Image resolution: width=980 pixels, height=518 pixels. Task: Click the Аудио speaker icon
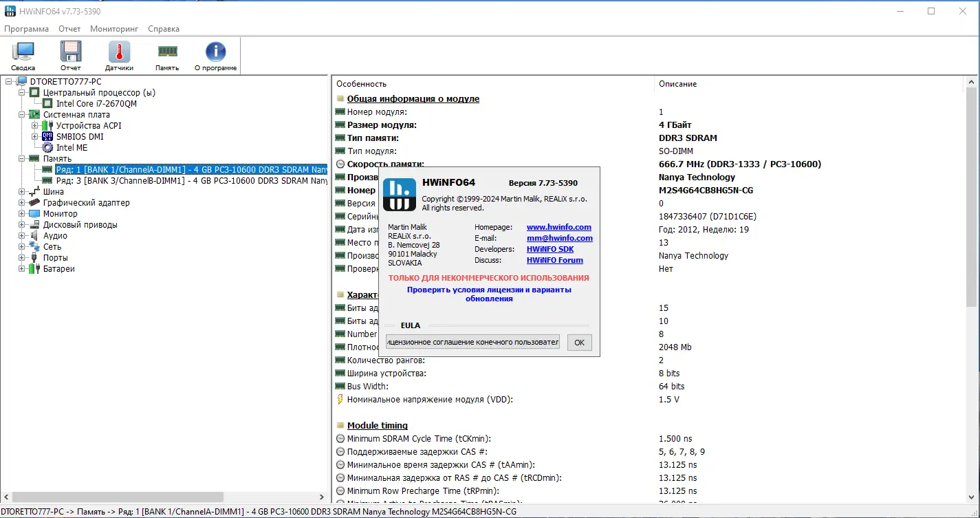pos(34,235)
